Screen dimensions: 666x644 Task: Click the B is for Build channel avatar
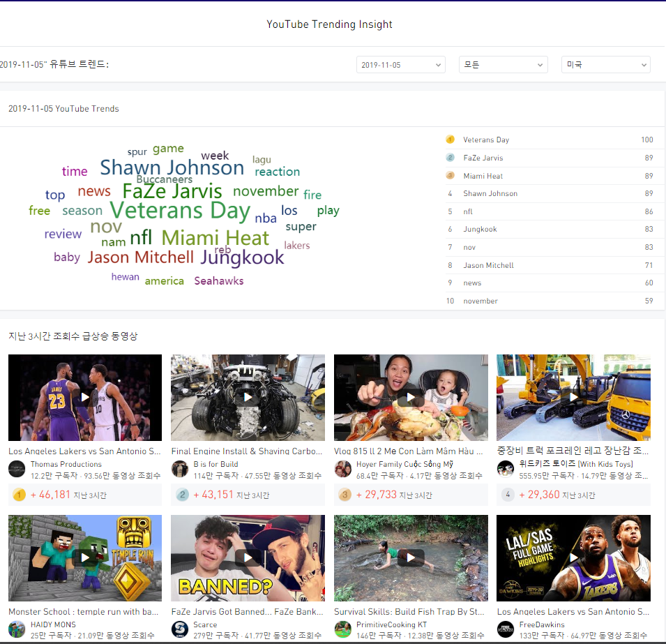click(180, 470)
